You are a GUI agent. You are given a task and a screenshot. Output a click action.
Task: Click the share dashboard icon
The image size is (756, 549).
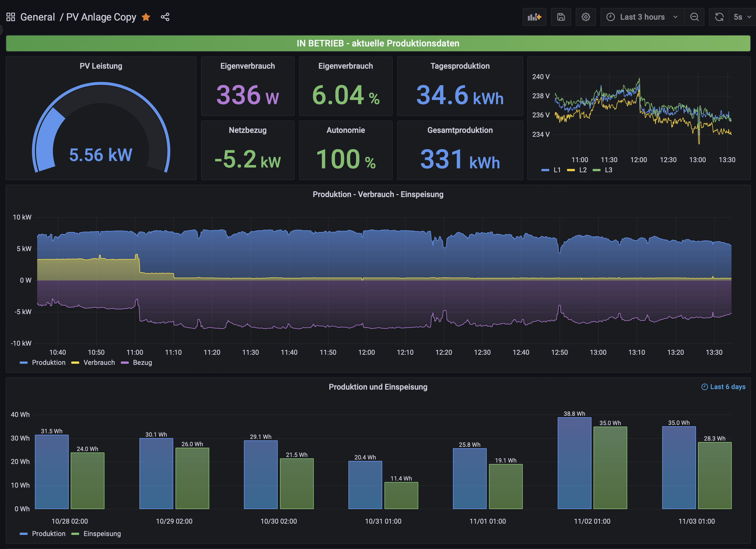[165, 17]
